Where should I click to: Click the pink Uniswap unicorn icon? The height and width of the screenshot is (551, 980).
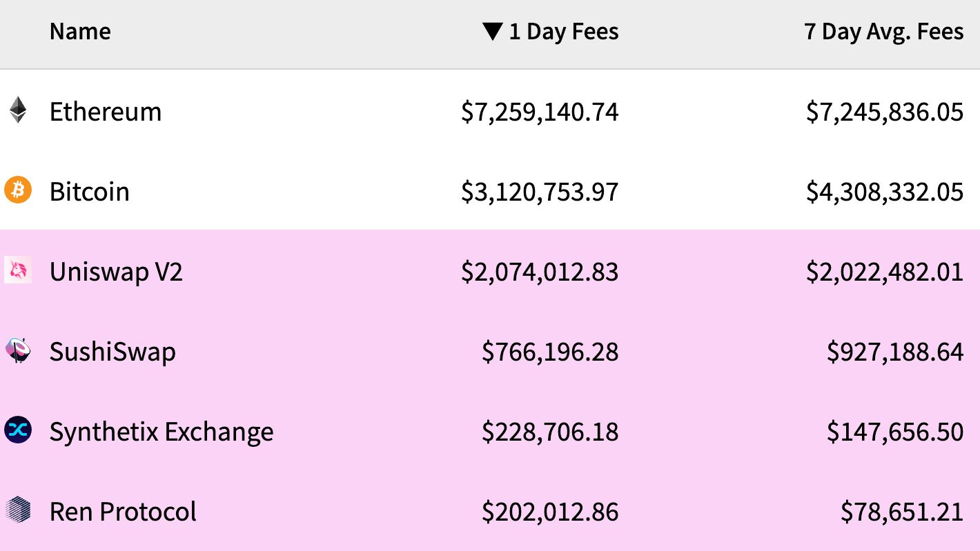tap(18, 270)
